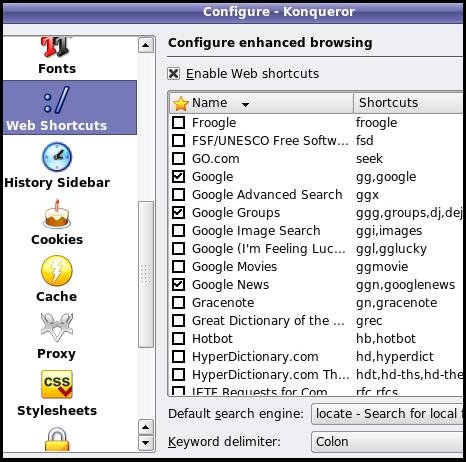Select the Google Movies row name

(234, 267)
